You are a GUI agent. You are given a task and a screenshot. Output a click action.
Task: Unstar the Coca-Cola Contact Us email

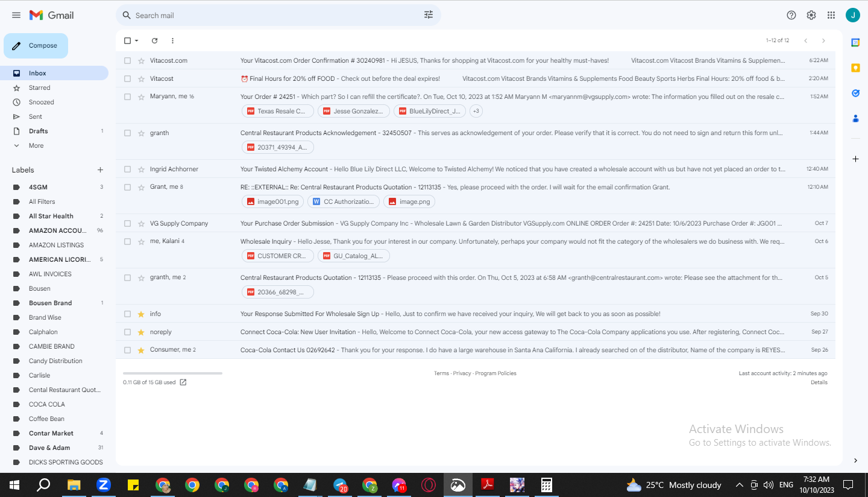141,350
